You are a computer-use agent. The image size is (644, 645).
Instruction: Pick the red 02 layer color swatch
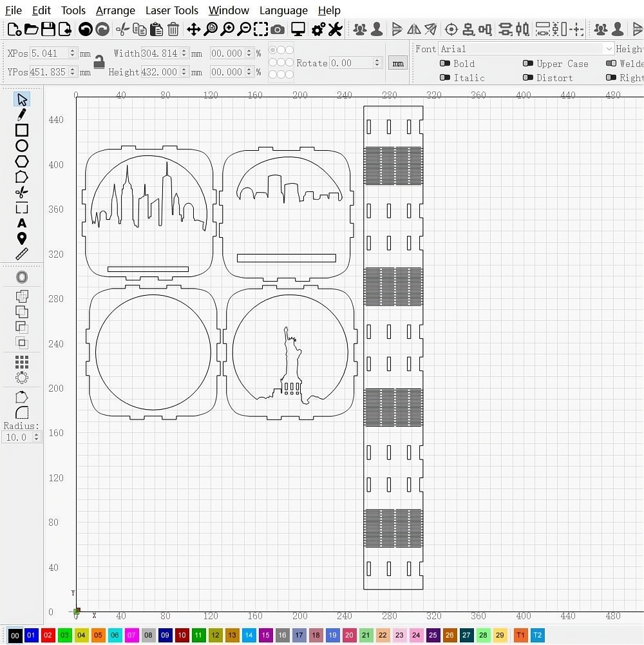pos(48,635)
